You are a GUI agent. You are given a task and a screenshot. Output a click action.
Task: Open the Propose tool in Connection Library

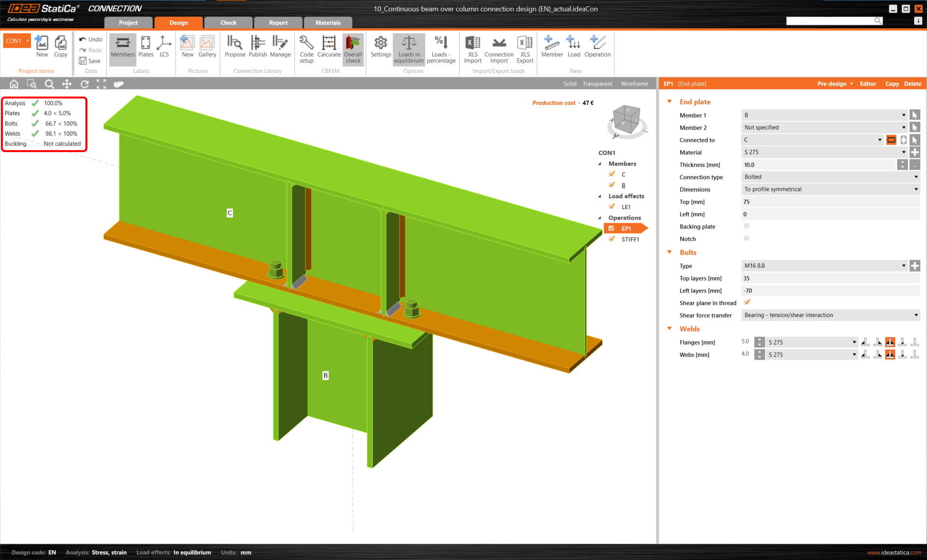click(235, 48)
